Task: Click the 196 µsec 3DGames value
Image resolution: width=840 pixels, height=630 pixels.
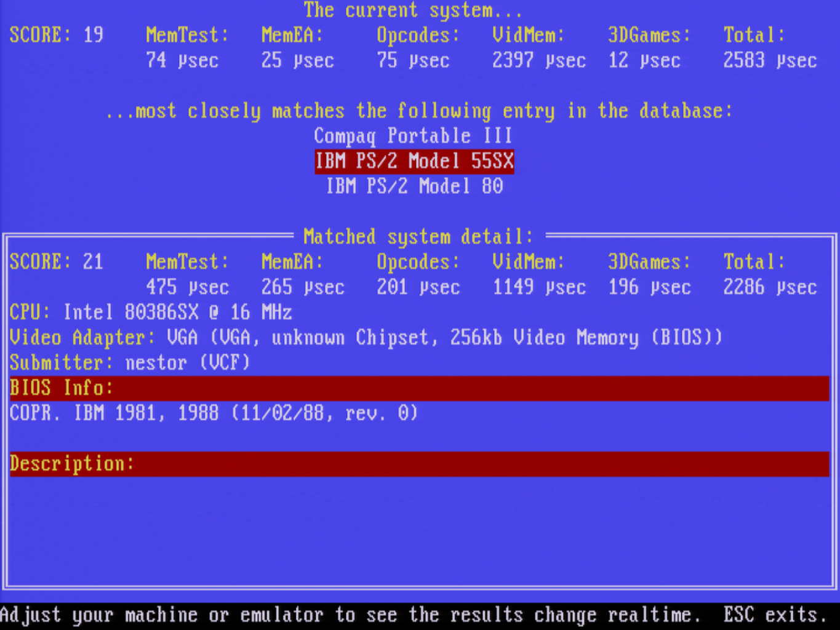Action: pyautogui.click(x=649, y=287)
